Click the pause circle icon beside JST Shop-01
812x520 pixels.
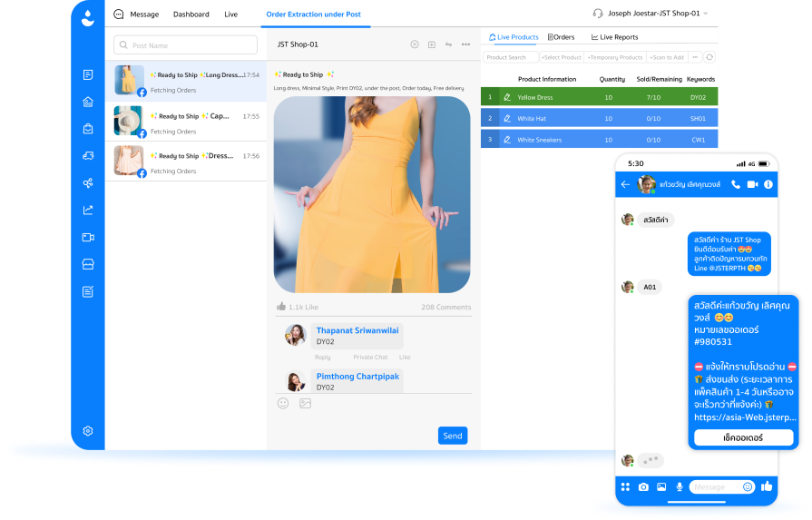(x=415, y=44)
